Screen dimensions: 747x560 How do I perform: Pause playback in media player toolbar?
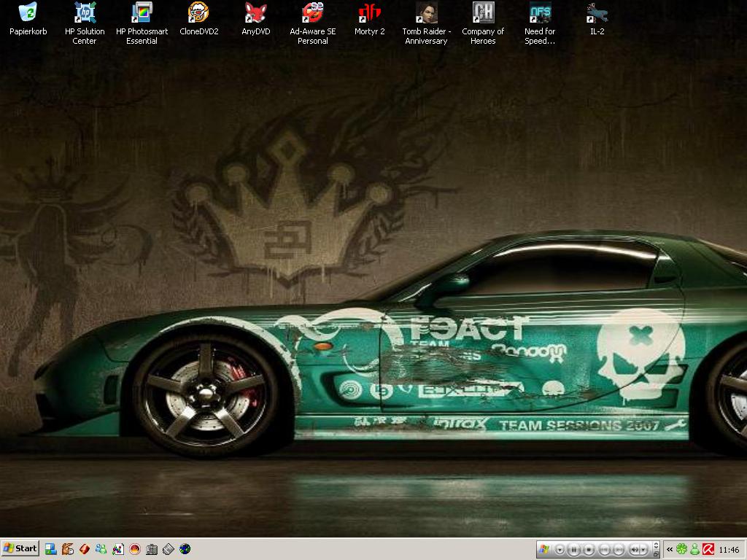(574, 550)
